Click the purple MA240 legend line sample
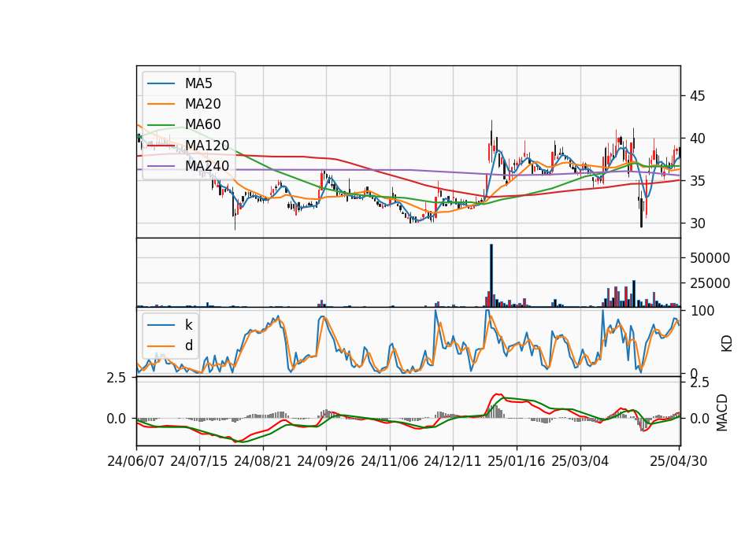 click(x=161, y=167)
